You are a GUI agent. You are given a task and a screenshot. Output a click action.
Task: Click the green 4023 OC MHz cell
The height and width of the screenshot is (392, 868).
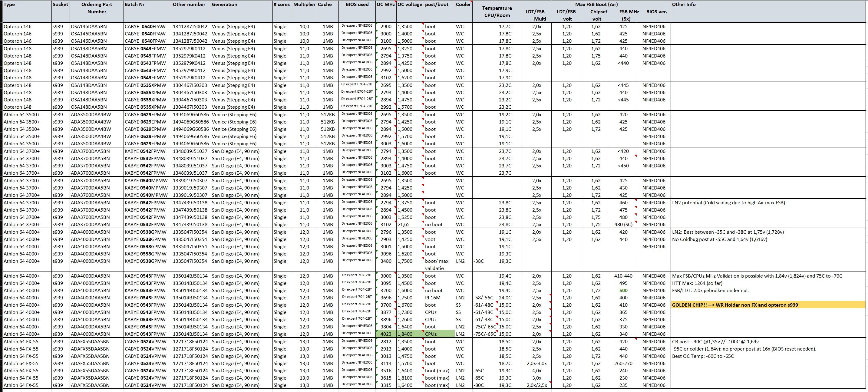click(386, 334)
